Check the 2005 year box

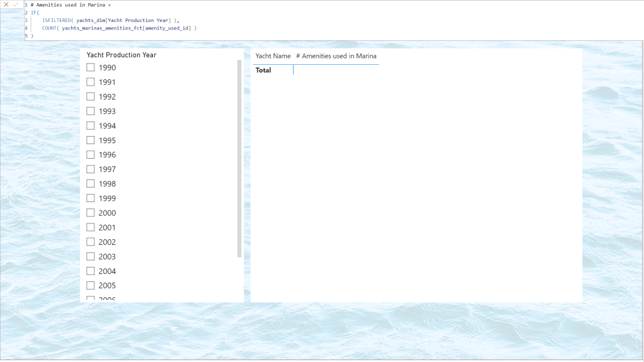[91, 286]
